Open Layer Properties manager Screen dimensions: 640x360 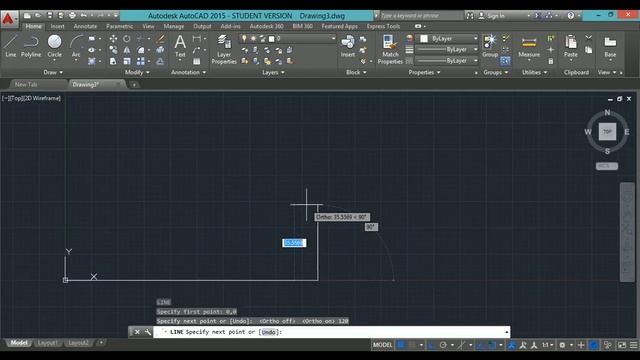click(224, 49)
